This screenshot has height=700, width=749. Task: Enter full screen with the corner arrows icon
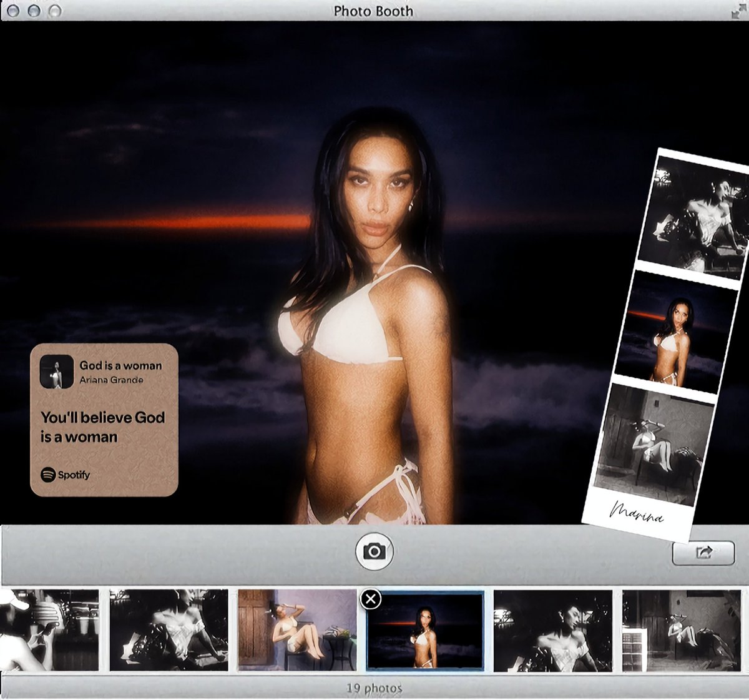pos(739,11)
